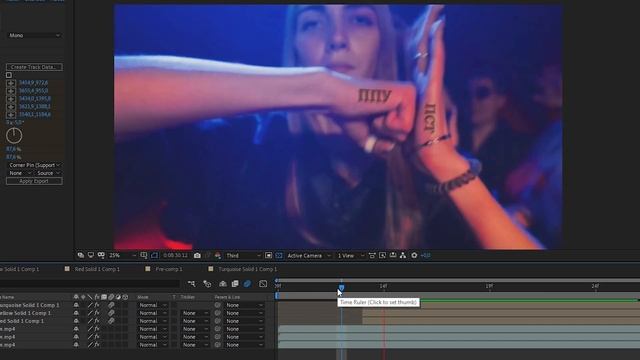Select the Turquoise Solid 1 Comp 1 layer
This screenshot has height=360, width=640.
coord(30,305)
